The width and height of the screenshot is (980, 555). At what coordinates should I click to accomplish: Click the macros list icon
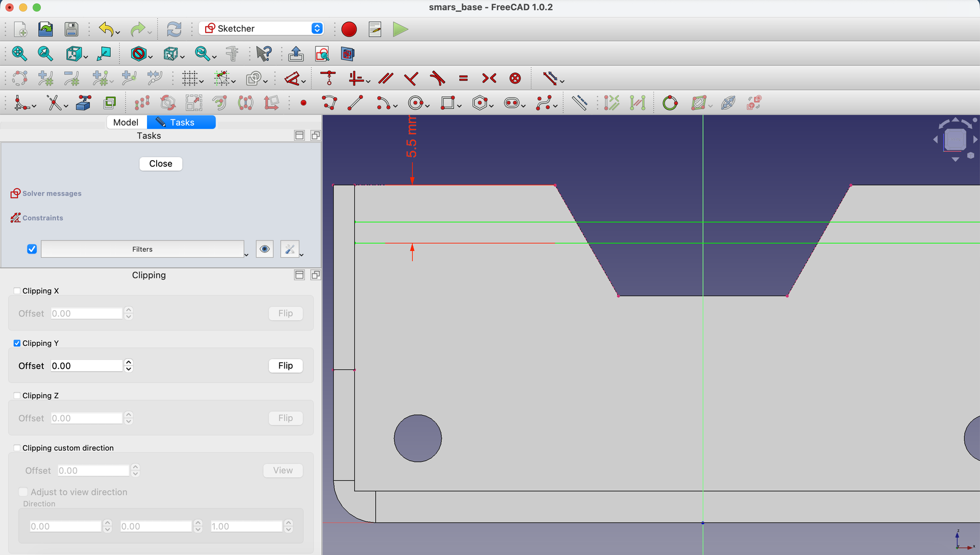[x=375, y=29]
